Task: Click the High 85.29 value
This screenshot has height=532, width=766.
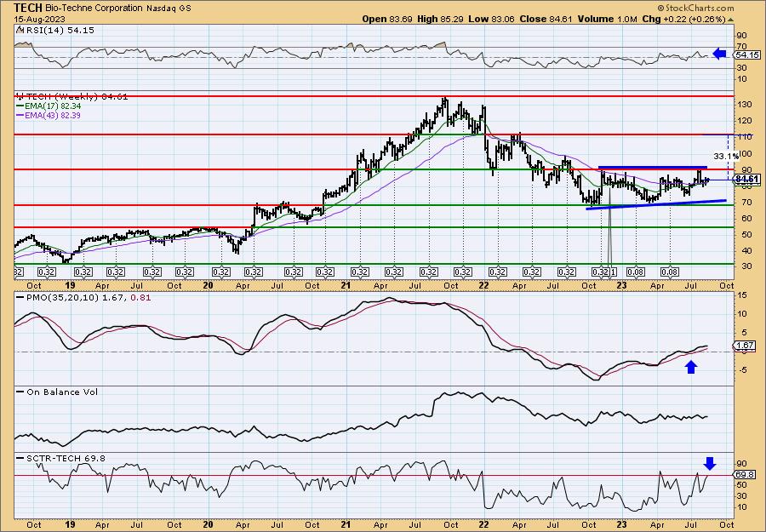Action: click(440, 19)
